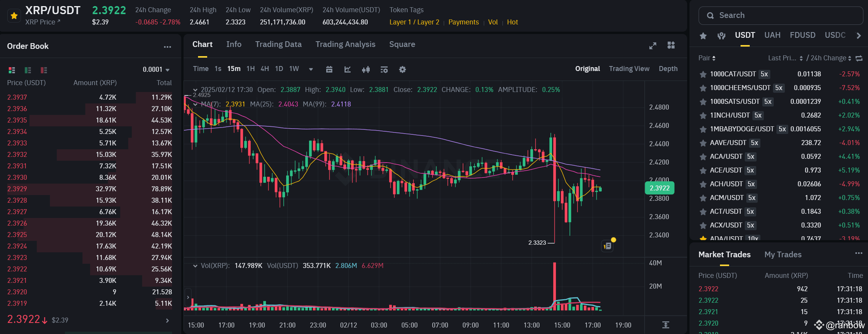Favorite the ACE/USDT pair star
868x334 pixels.
click(703, 171)
